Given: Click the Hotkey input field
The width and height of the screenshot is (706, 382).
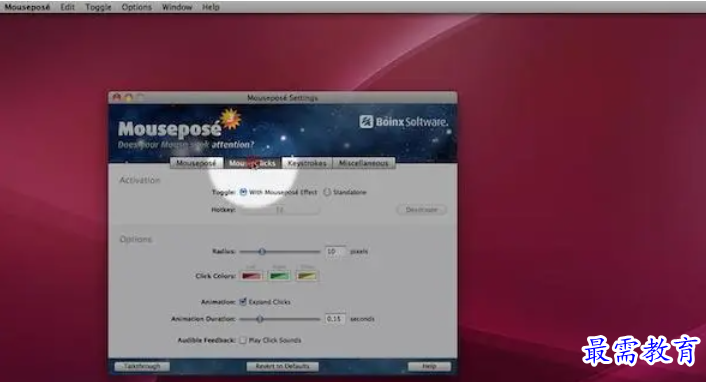Looking at the screenshot, I should (280, 210).
